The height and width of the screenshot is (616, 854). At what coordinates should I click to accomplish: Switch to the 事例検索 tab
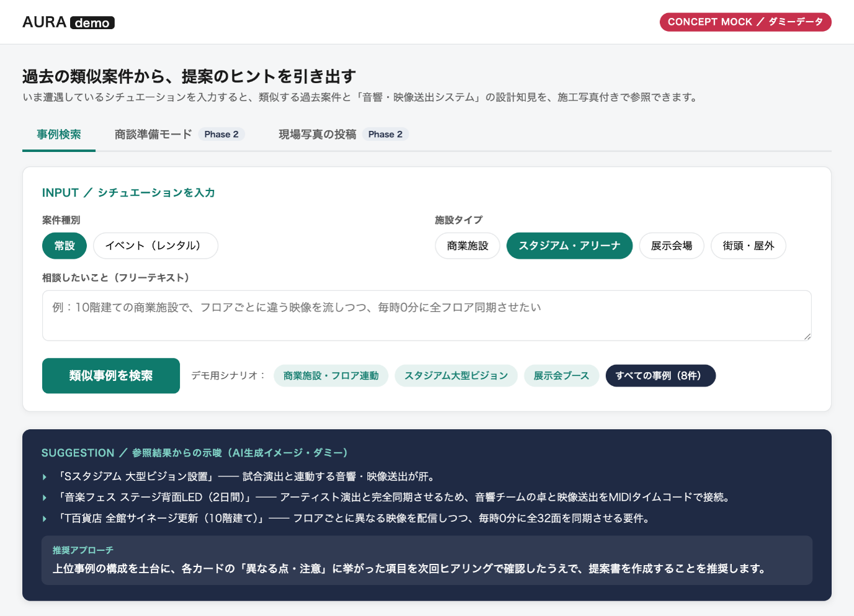point(59,135)
